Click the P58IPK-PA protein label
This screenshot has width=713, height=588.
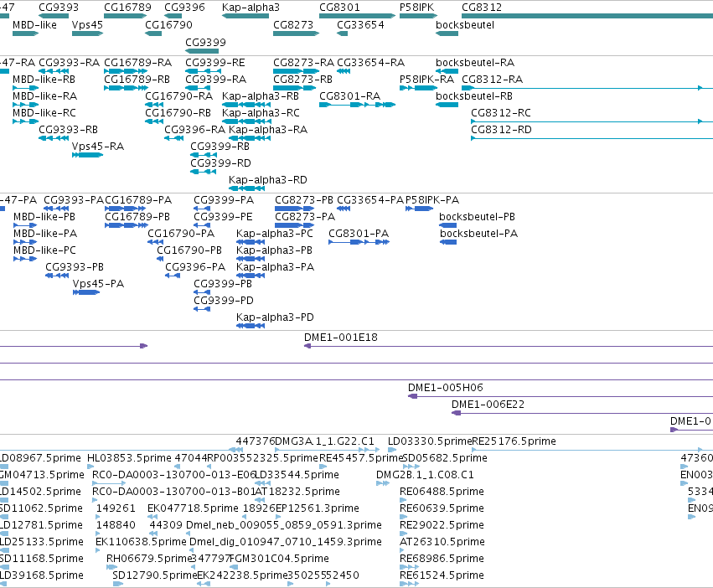(432, 200)
